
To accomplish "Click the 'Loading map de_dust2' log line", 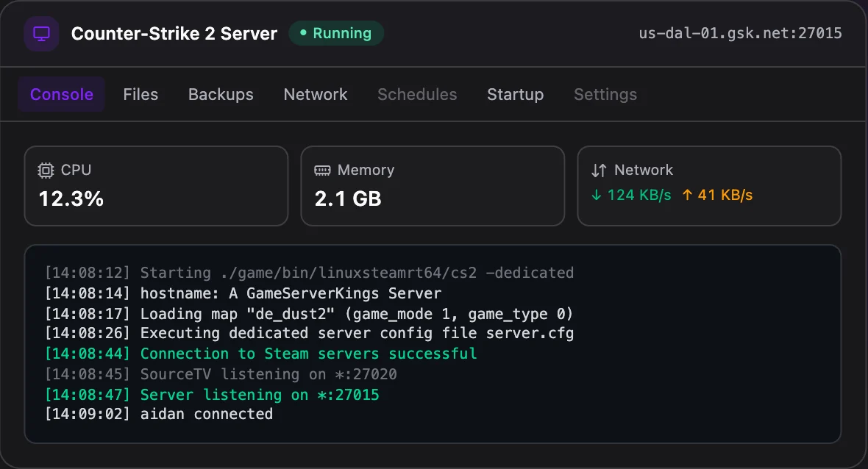I will pos(309,314).
